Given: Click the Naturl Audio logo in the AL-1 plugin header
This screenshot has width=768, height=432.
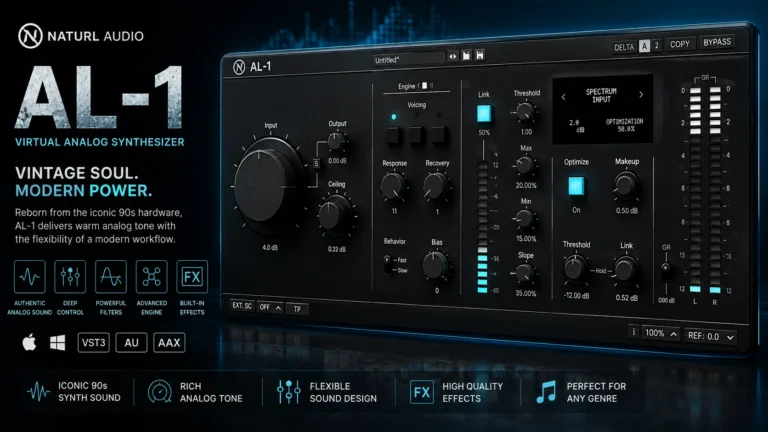Looking at the screenshot, I should click(x=239, y=67).
